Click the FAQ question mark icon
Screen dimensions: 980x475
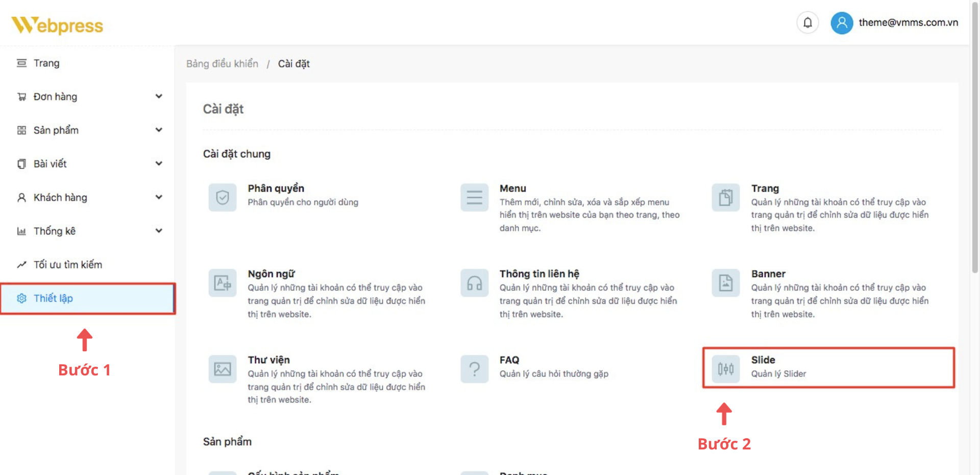coord(474,369)
